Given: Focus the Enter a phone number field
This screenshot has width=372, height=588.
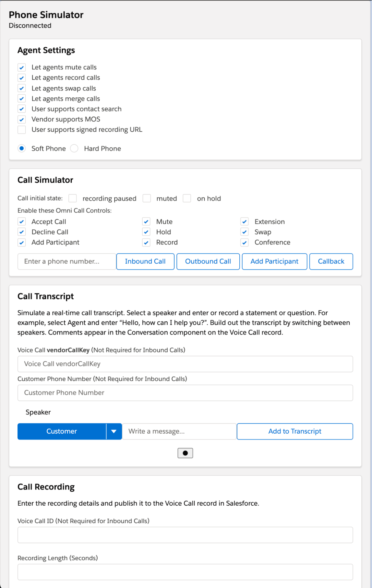Looking at the screenshot, I should [x=67, y=261].
